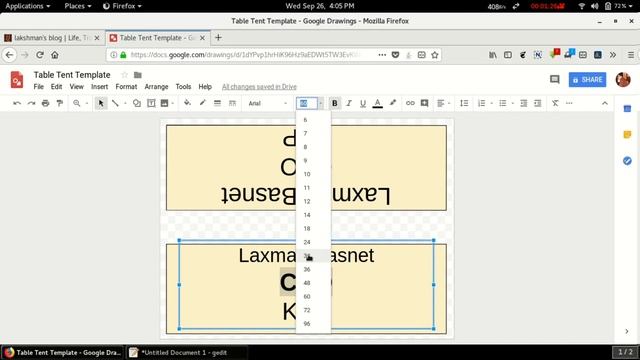Screen dimensions: 640x360
Task: Toggle Underline formatting
Action: [x=363, y=103]
